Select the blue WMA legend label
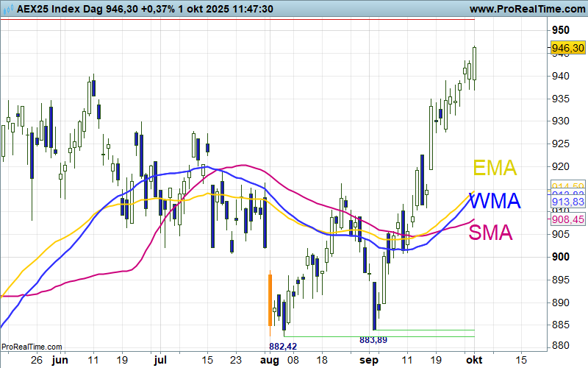 click(x=495, y=201)
